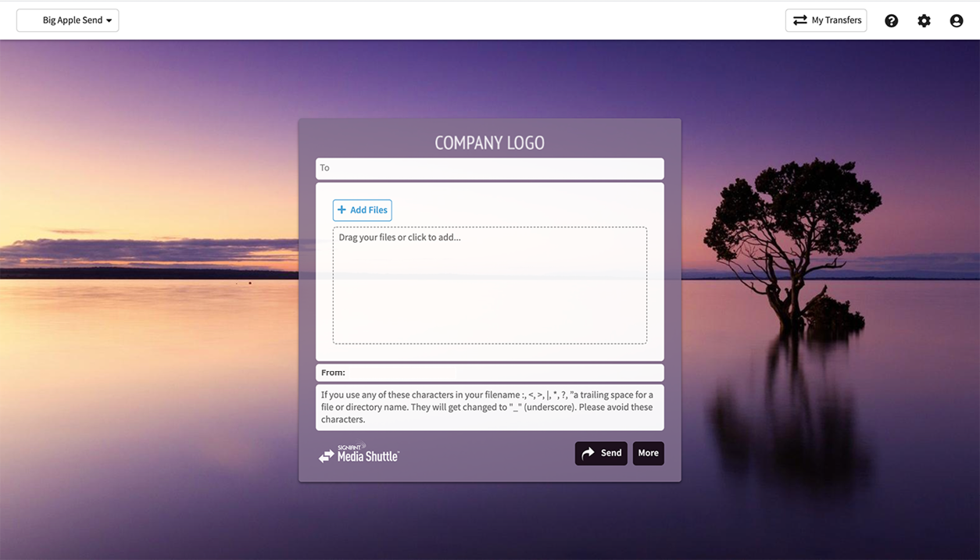Viewport: 980px width, 560px height.
Task: Expand the Big Apple Send portal dropdown
Action: click(68, 20)
